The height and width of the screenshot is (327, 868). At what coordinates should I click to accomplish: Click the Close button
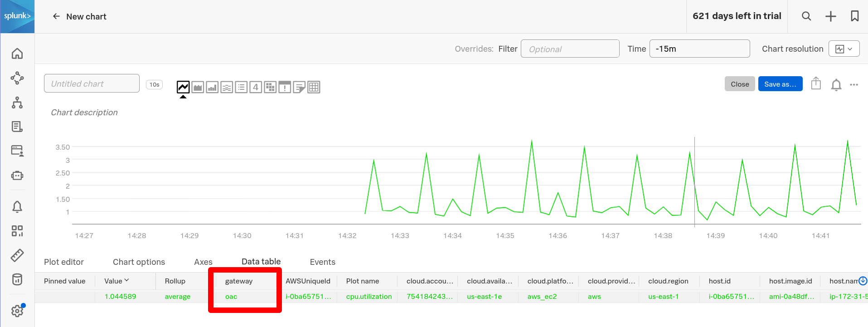740,84
